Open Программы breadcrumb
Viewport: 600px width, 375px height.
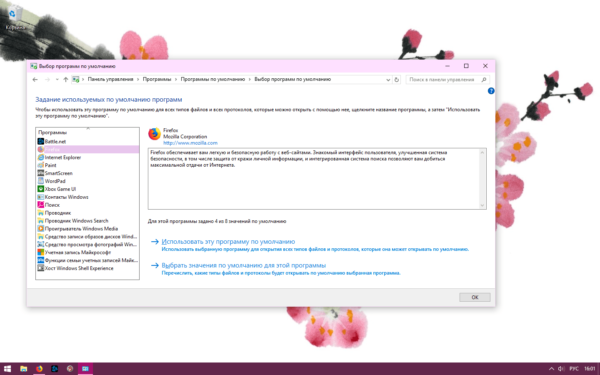157,80
